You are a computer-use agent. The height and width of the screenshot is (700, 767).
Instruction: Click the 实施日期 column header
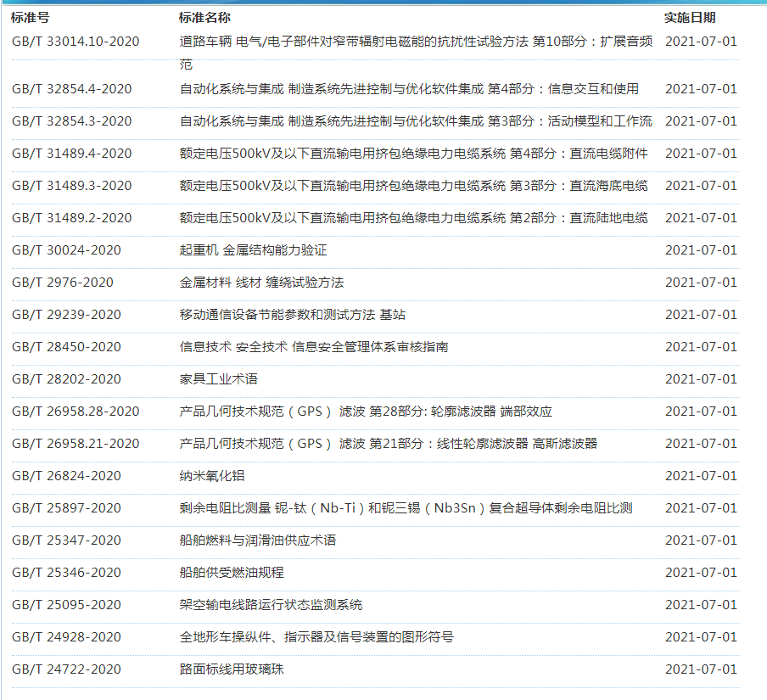coord(689,17)
